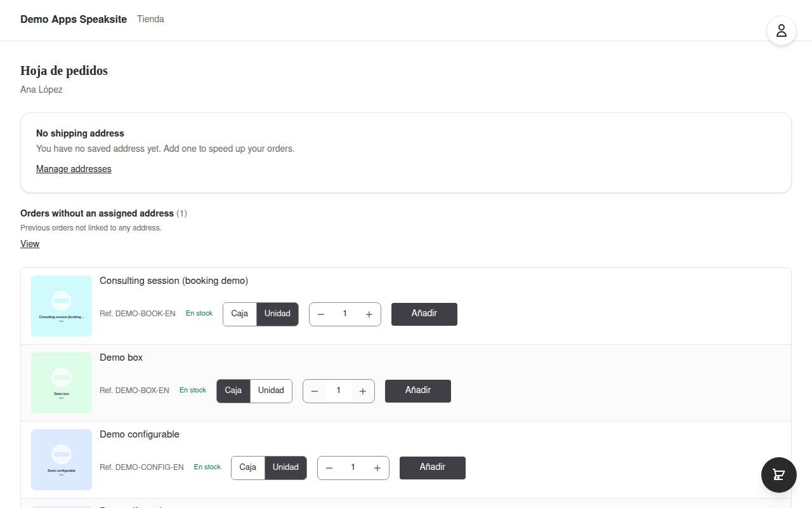Select Unidad for Consulting session
Screen dimensions: 812x508
(x=277, y=314)
